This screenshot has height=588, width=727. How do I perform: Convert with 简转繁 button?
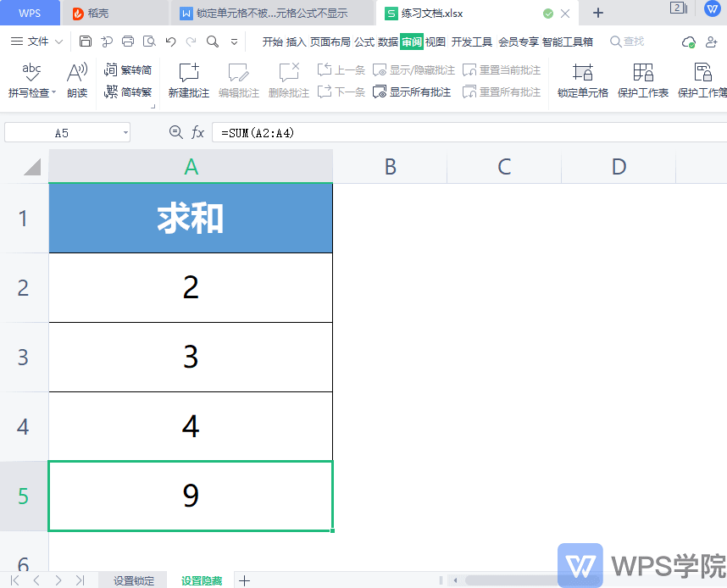tap(128, 92)
